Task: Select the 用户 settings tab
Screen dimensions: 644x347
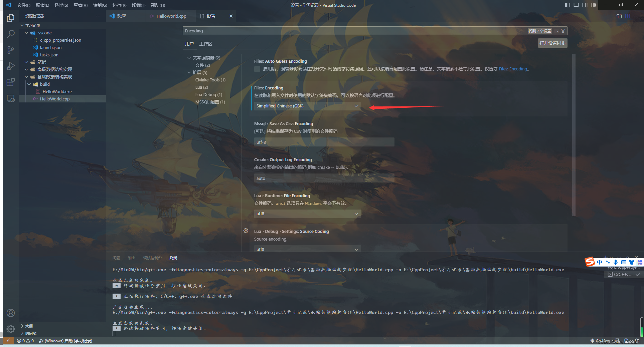Action: (x=189, y=44)
